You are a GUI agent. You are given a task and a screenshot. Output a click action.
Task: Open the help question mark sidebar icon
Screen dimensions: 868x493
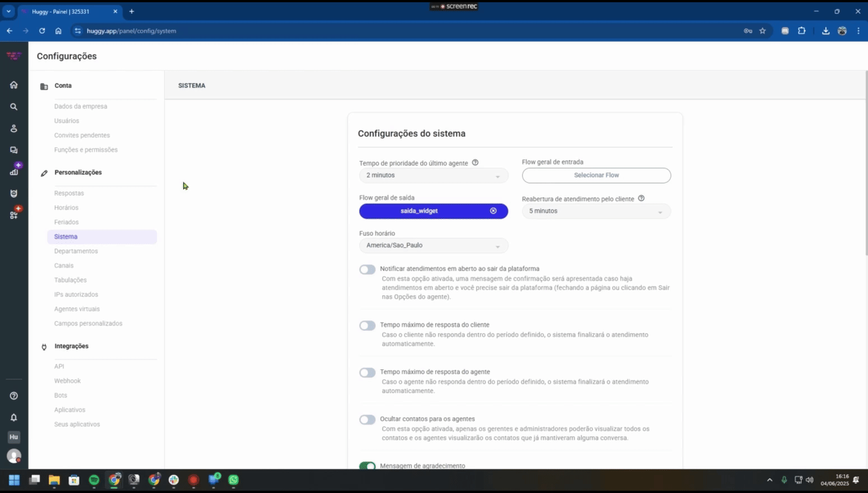click(x=13, y=396)
